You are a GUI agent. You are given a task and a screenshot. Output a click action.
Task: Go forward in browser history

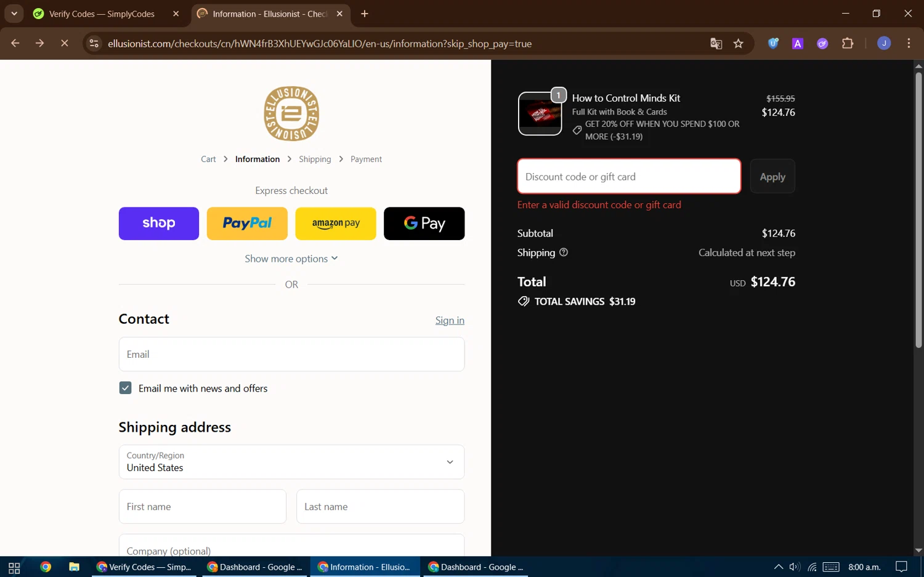click(40, 43)
